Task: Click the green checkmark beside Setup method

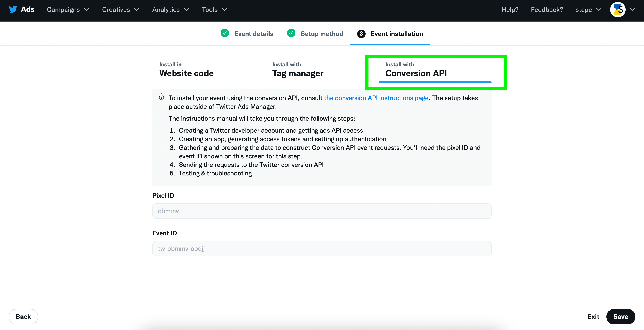Action: click(291, 33)
